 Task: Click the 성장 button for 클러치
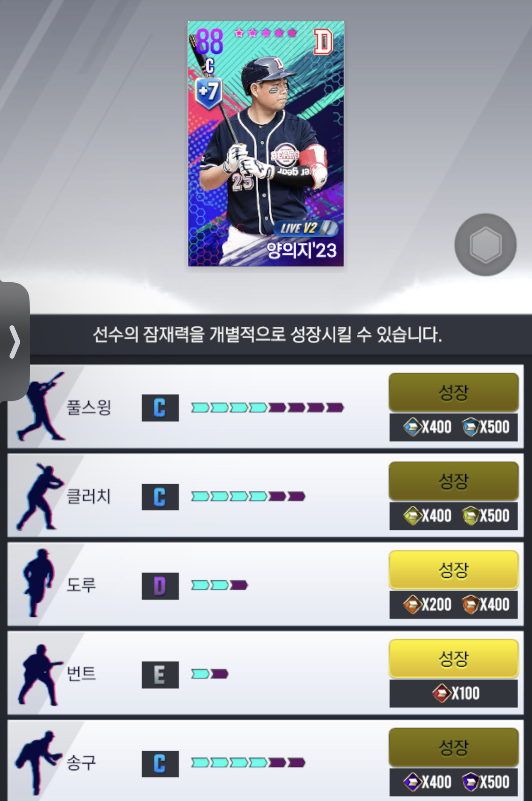(x=454, y=481)
